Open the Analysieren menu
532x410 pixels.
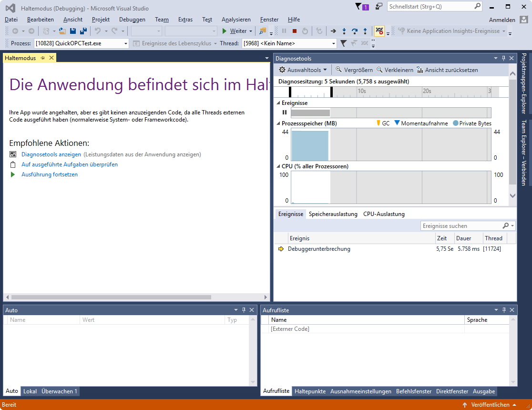point(236,20)
